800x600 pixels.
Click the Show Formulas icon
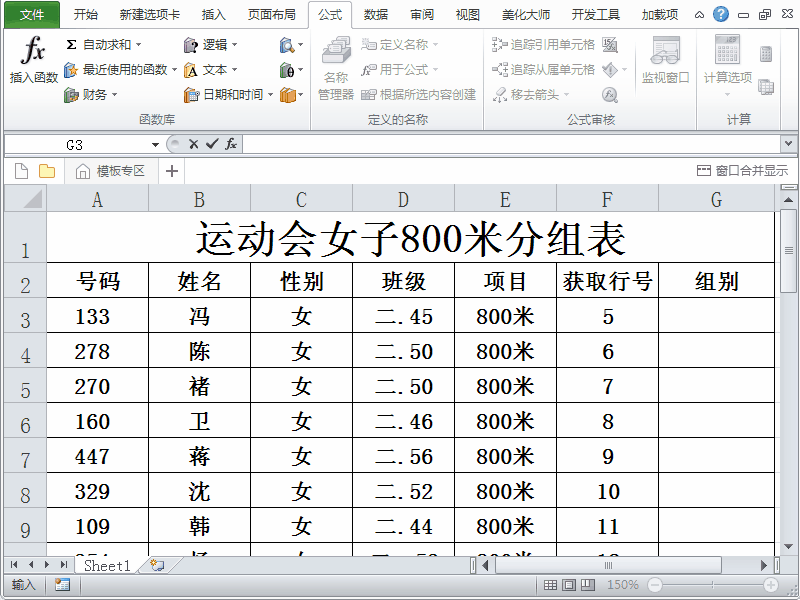pyautogui.click(x=610, y=45)
